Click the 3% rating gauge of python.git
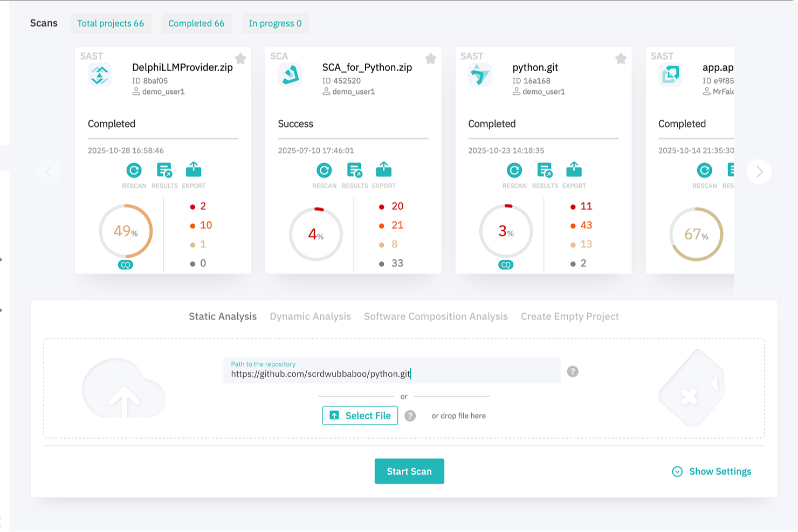Image resolution: width=798 pixels, height=532 pixels. [x=506, y=231]
